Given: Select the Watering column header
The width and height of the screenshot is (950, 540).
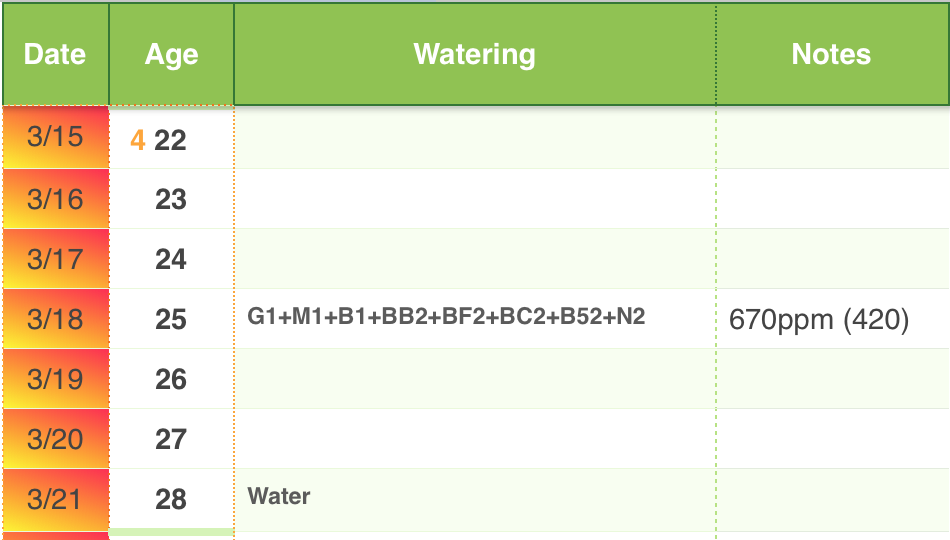Looking at the screenshot, I should click(474, 54).
